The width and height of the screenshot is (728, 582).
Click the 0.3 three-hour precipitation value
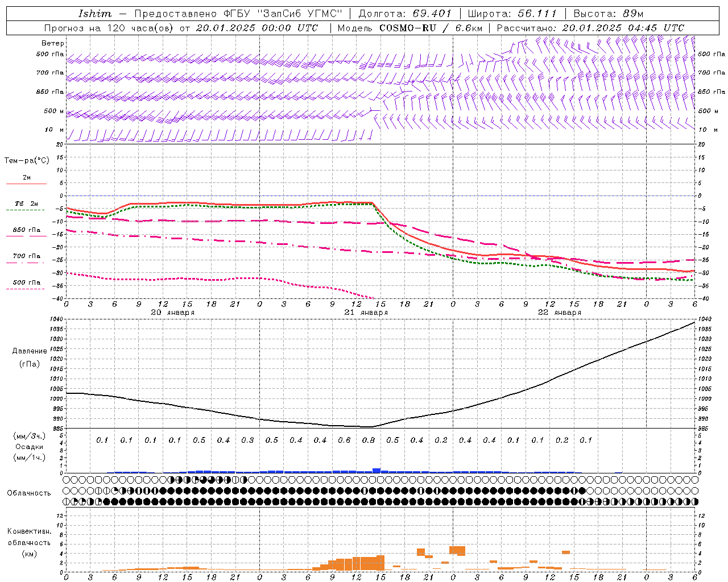[247, 440]
